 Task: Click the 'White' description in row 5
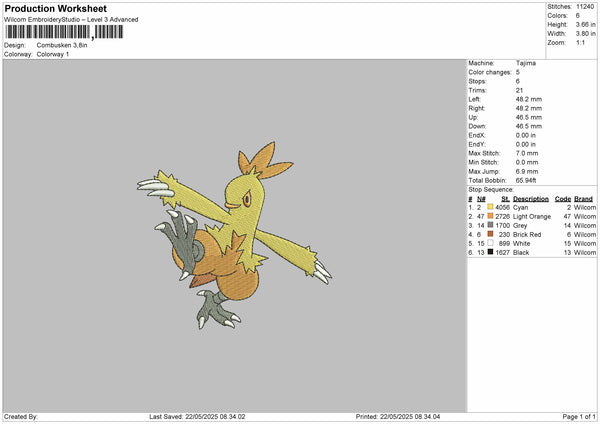pos(522,243)
